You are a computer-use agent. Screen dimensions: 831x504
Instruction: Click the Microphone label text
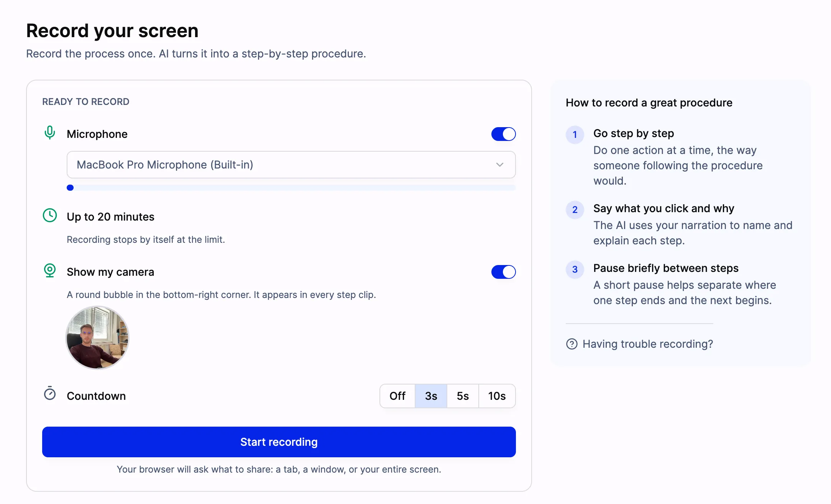[97, 134]
